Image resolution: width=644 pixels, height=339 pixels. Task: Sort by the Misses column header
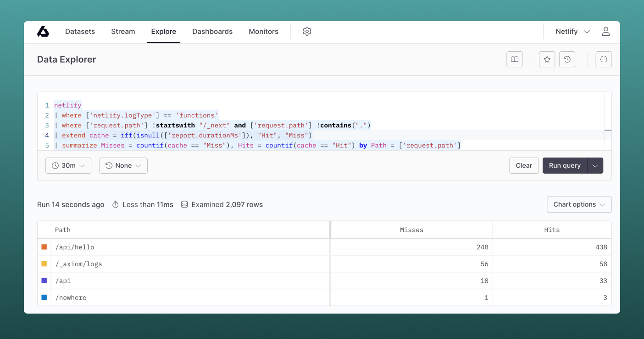pyautogui.click(x=411, y=230)
